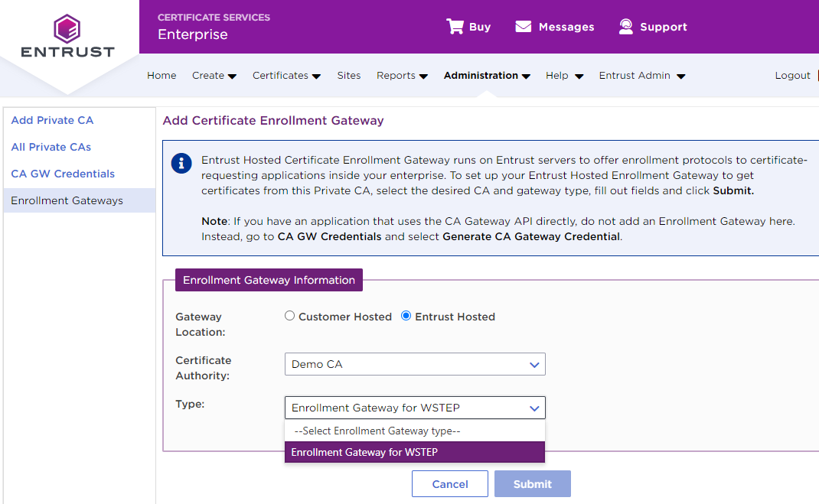819x504 pixels.
Task: Collapse the Type dropdown field
Action: tap(414, 408)
